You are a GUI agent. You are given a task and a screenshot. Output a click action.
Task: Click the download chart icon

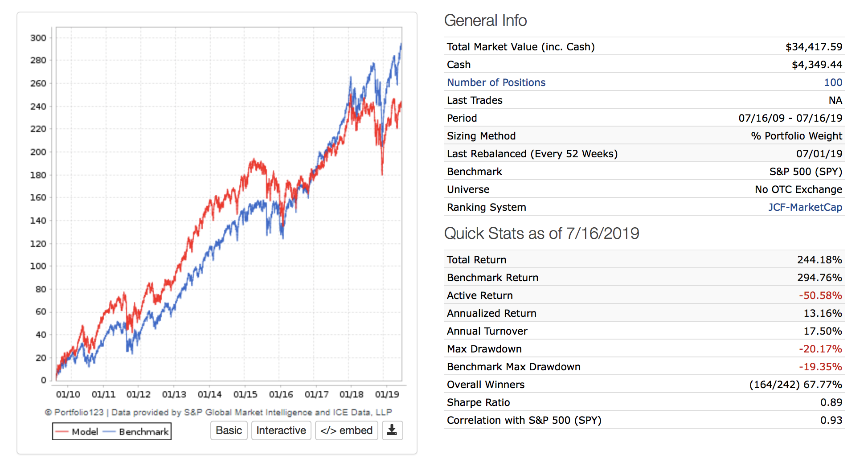392,430
